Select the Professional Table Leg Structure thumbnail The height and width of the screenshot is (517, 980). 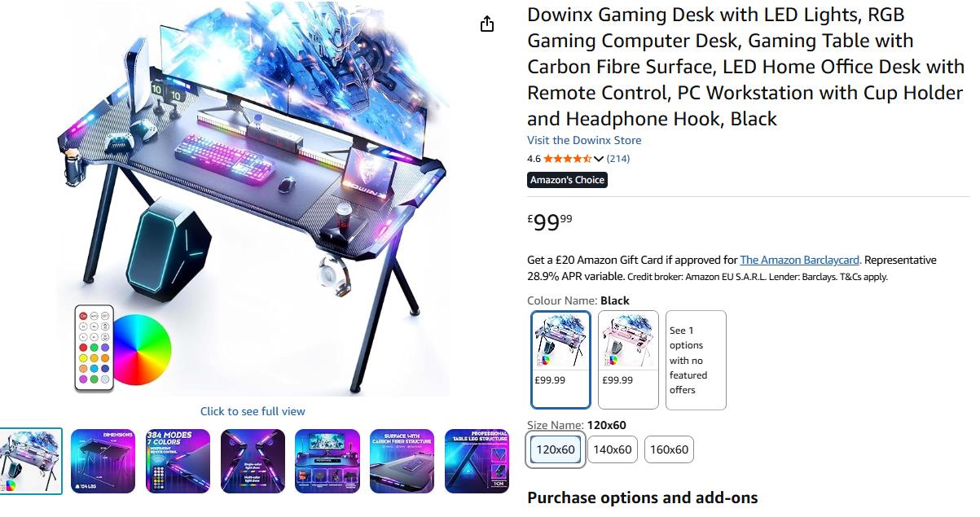477,462
